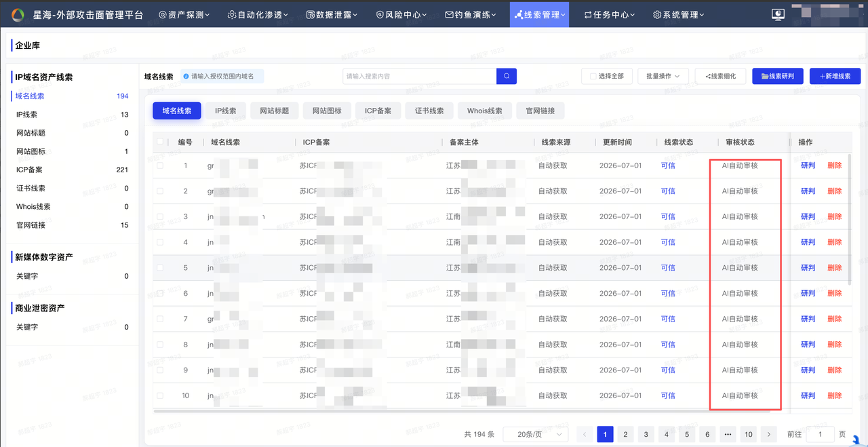Go to page 2
Viewport: 868px width, 447px height.
tap(625, 434)
